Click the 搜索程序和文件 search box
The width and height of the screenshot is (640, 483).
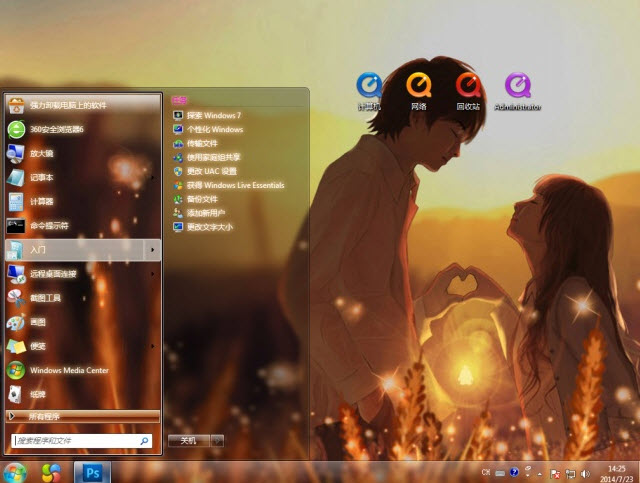coord(75,440)
